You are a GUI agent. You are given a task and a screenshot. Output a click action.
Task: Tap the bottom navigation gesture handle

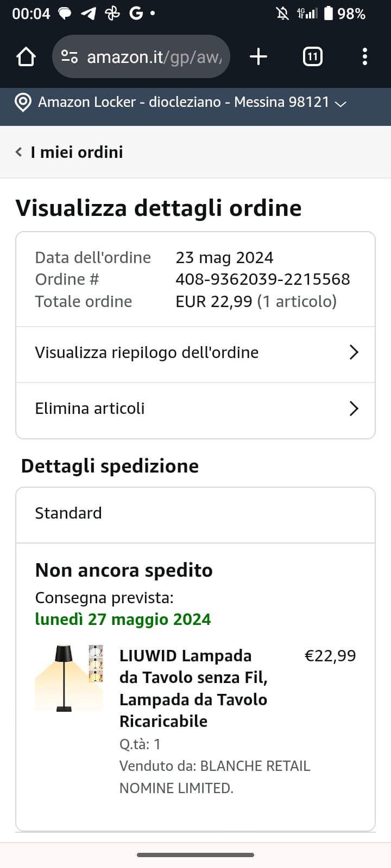[195, 855]
